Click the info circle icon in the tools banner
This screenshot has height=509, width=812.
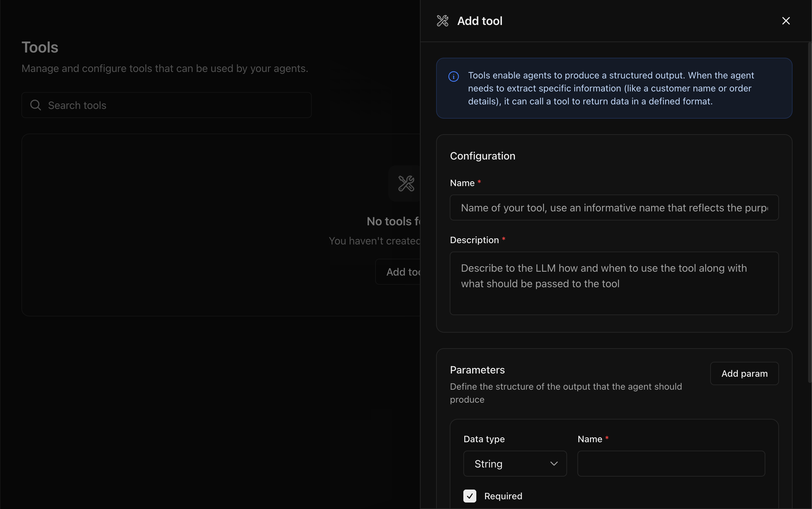[x=453, y=77]
